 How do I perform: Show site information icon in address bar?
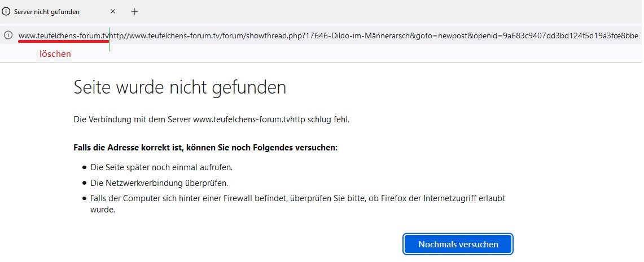[x=8, y=35]
